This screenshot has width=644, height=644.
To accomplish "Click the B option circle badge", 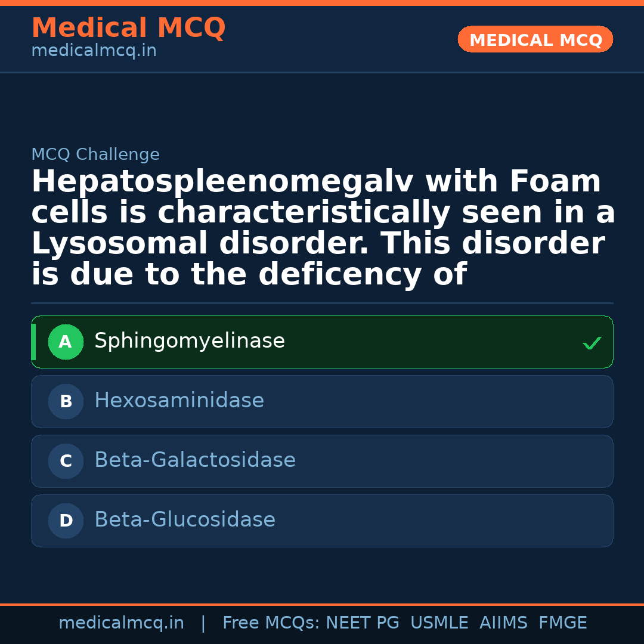I will pyautogui.click(x=66, y=402).
